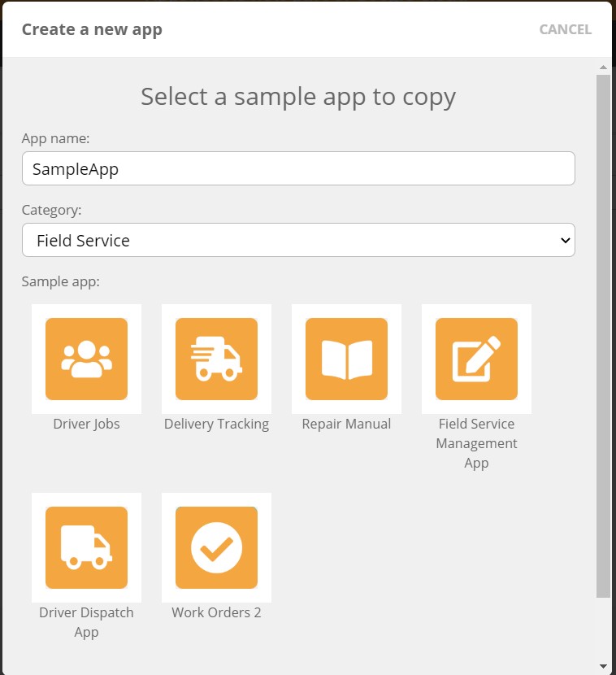
Task: Cancel creating the new app
Action: coord(566,29)
